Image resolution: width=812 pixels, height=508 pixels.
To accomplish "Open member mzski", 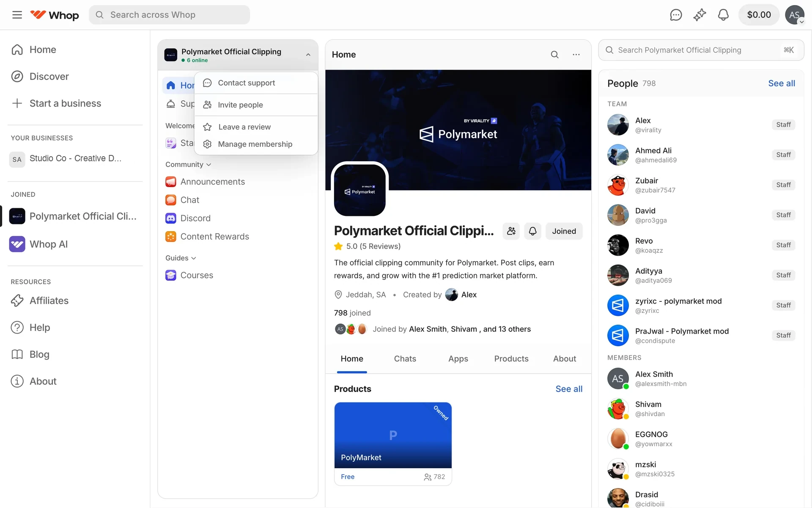I will [701, 469].
